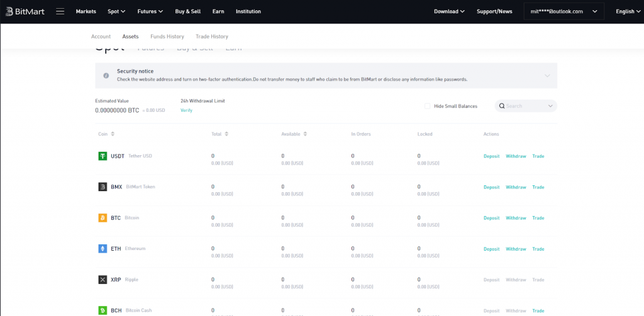Open the Spot dropdown menu

(x=116, y=11)
